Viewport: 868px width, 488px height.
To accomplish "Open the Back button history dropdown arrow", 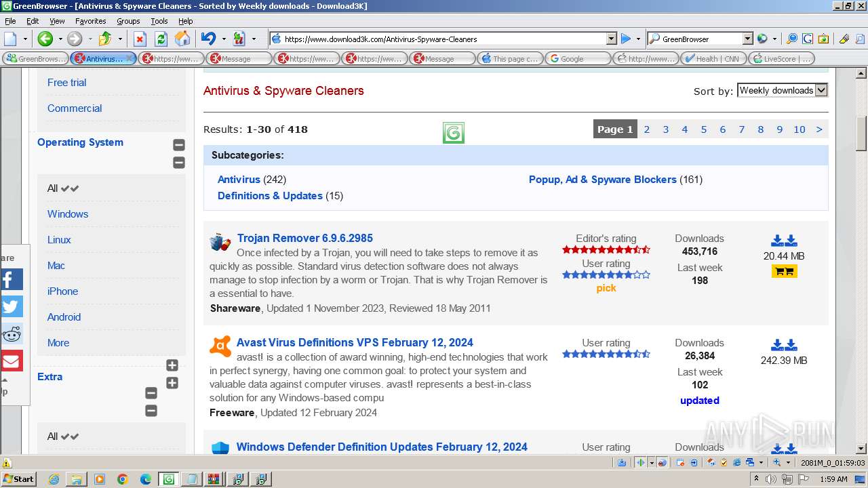I will 60,39.
